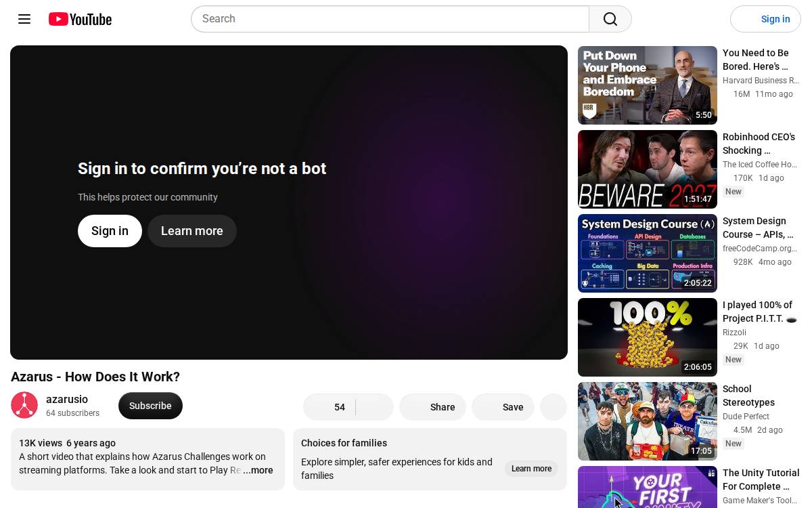Open the Unity Tutorial thumbnail
The height and width of the screenshot is (508, 812).
(x=648, y=487)
